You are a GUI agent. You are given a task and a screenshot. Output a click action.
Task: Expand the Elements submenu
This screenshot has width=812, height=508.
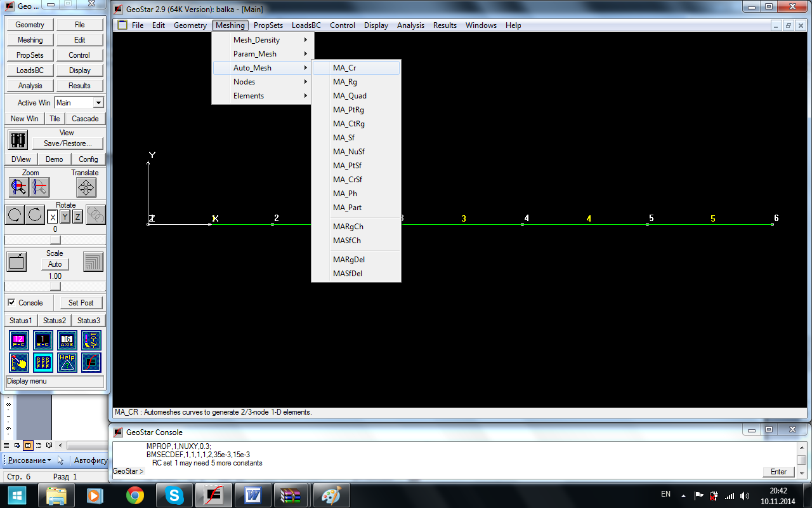point(263,96)
